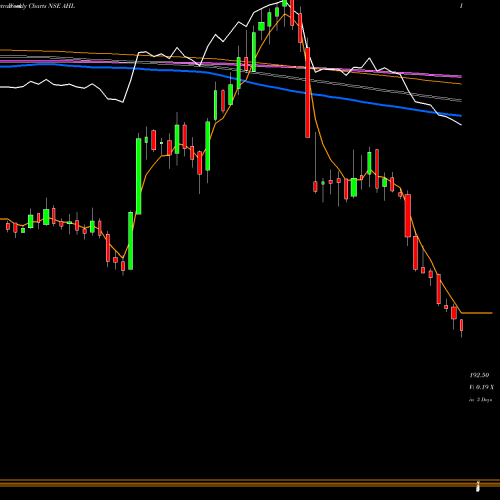Select the tallest red candlestick on the chart
Screen dimensions: 500x500
[x=308, y=92]
